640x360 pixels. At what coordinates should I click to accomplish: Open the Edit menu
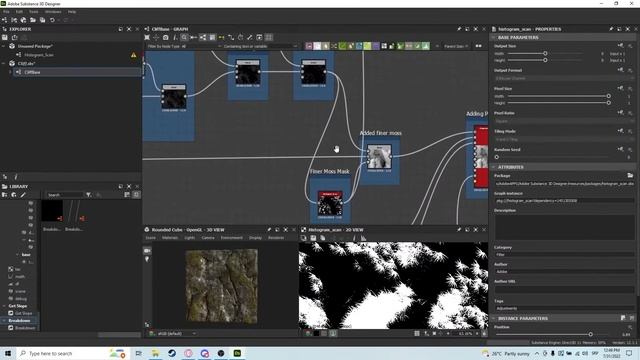pyautogui.click(x=19, y=12)
